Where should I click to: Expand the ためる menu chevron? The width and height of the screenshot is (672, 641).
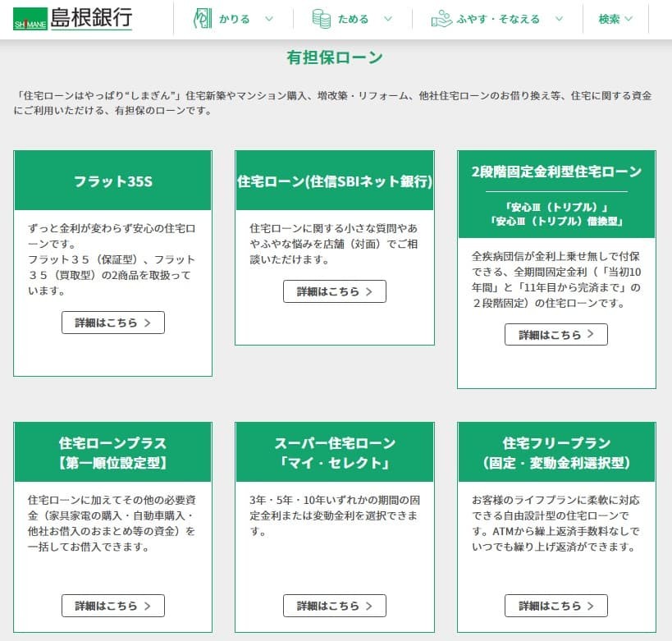point(387,19)
